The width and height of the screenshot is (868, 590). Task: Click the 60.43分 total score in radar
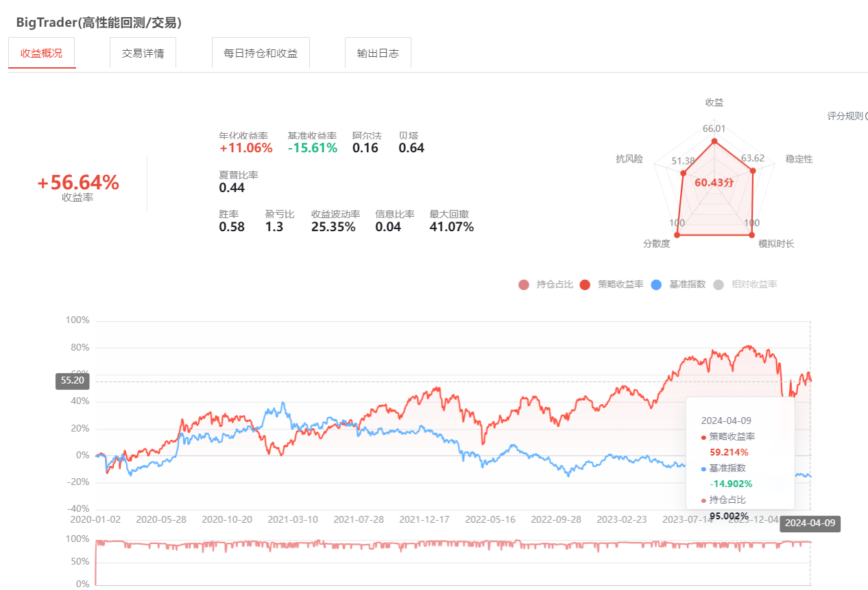(x=714, y=183)
